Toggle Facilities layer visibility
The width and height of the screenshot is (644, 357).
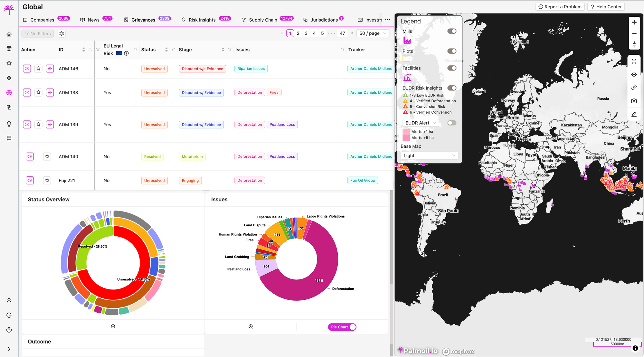click(x=452, y=68)
